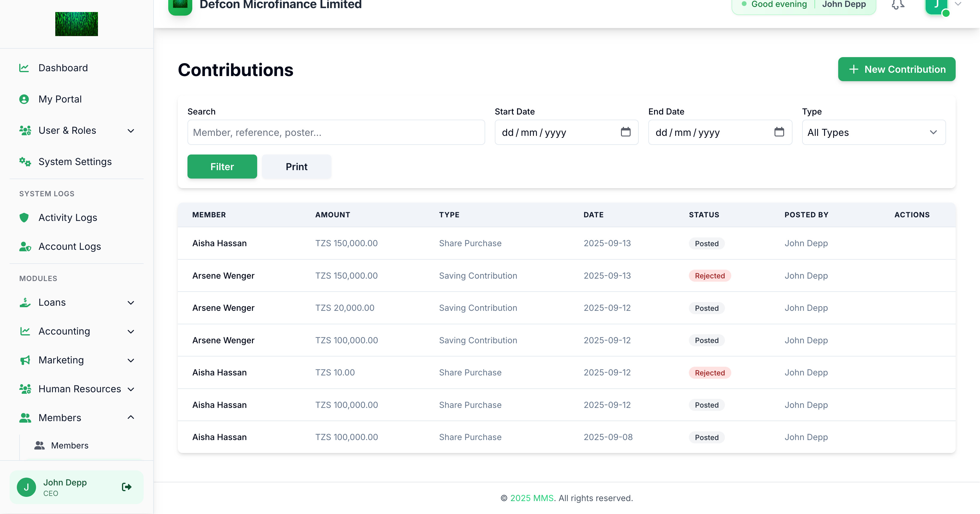This screenshot has height=514, width=980.
Task: Click the Dashboard chart icon
Action: coord(24,68)
